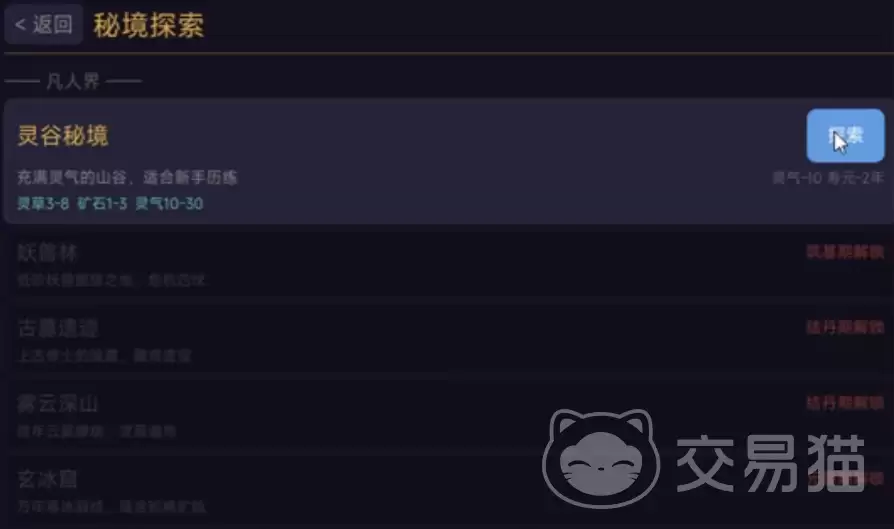Click the 交易猫 cat face logo
The image size is (894, 529).
pos(601,458)
